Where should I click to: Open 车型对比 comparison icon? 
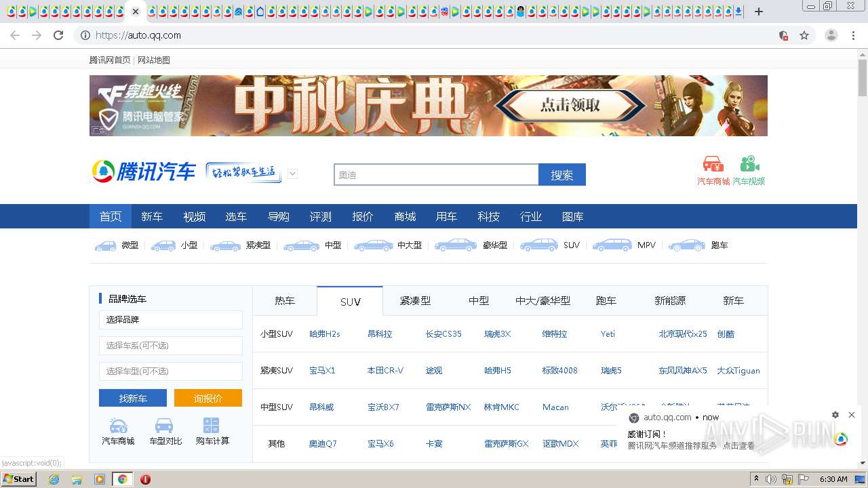pyautogui.click(x=164, y=426)
